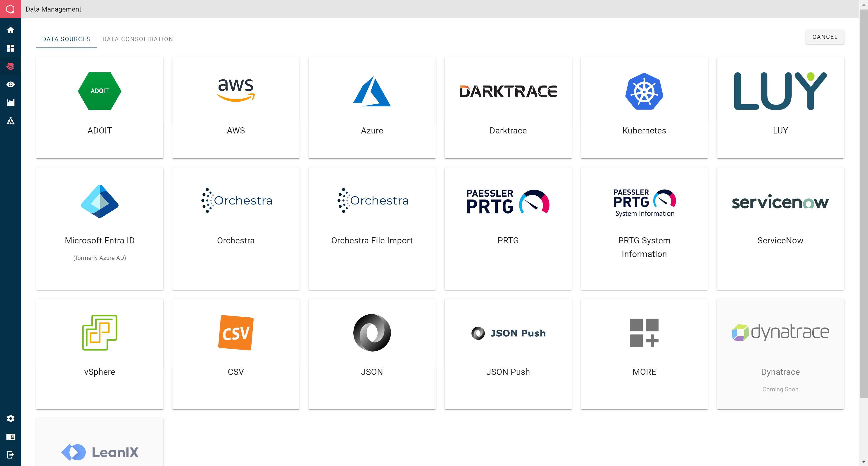868x466 pixels.
Task: Open the hierarchy tree sidebar icon
Action: click(x=10, y=121)
